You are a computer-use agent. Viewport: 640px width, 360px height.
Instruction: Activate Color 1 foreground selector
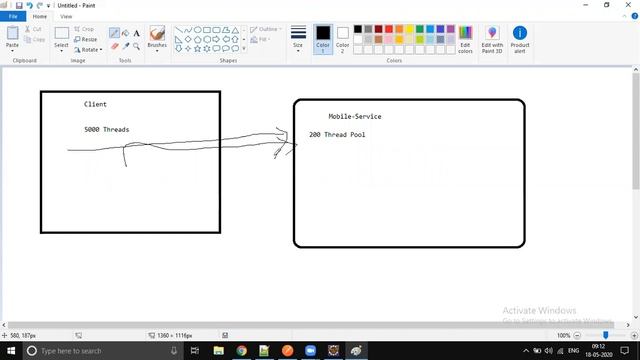(x=323, y=39)
